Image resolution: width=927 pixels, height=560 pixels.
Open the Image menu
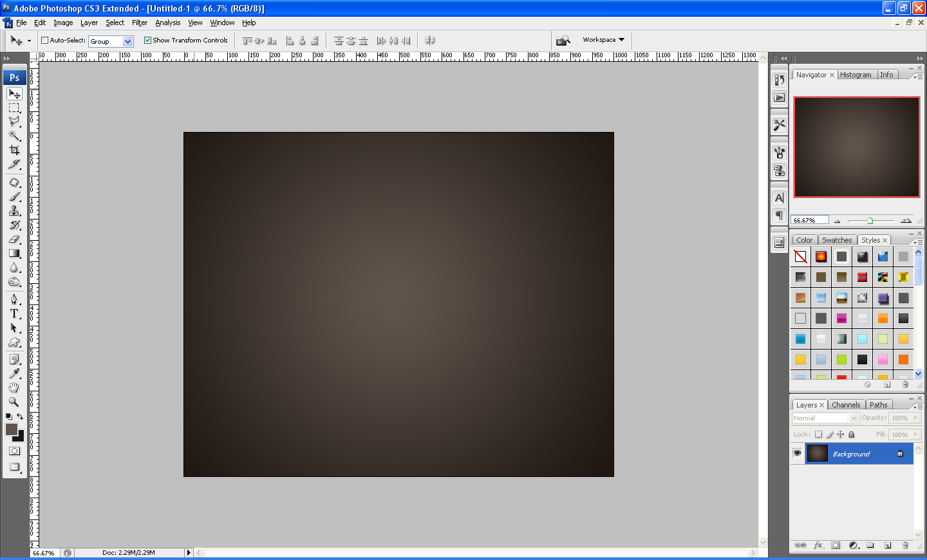click(x=63, y=23)
